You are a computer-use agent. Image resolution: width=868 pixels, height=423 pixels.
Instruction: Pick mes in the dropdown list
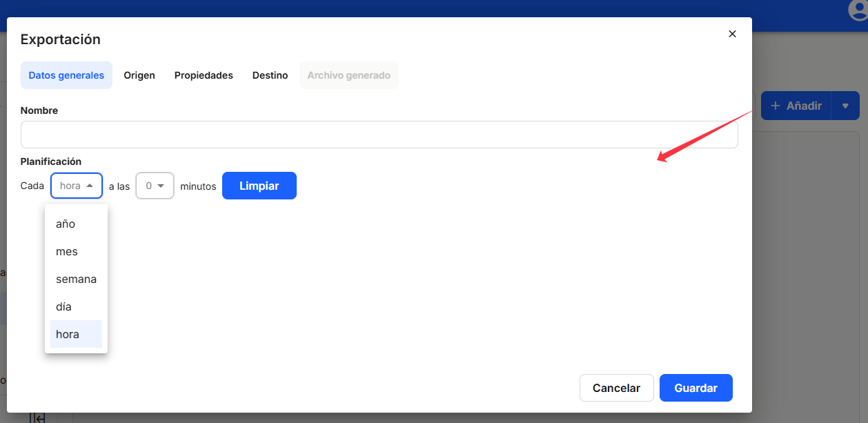[x=67, y=252]
